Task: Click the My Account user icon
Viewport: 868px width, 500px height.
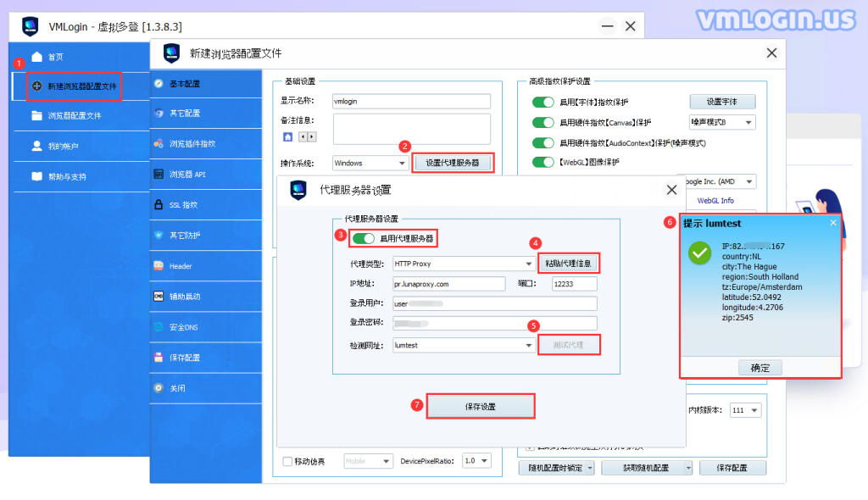Action: pos(37,146)
